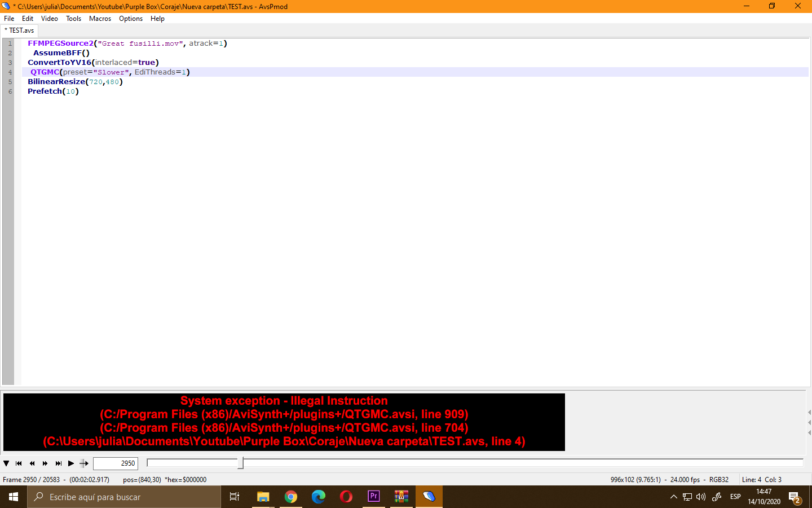Click the "Frame 2950 / 20583" status text
Viewport: 812px width, 508px height.
pyautogui.click(x=31, y=480)
